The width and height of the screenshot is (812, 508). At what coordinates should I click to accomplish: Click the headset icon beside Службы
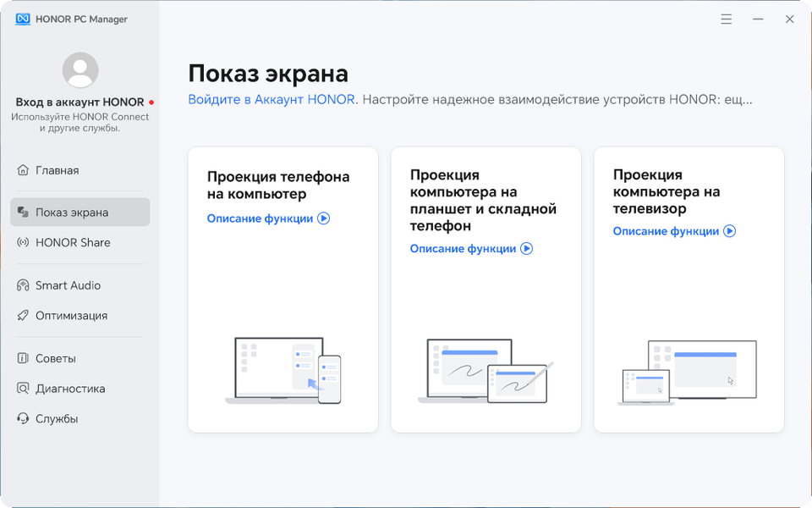[x=23, y=418]
